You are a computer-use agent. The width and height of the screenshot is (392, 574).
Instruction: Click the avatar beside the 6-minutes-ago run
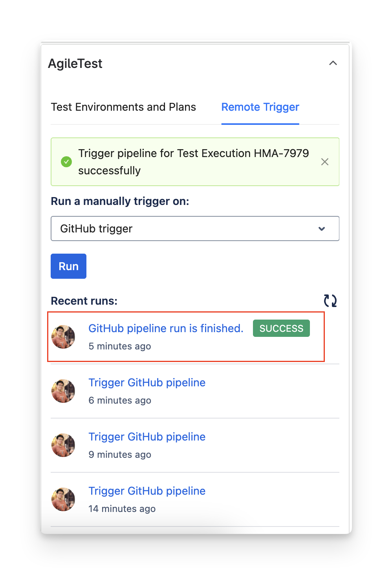click(x=63, y=391)
